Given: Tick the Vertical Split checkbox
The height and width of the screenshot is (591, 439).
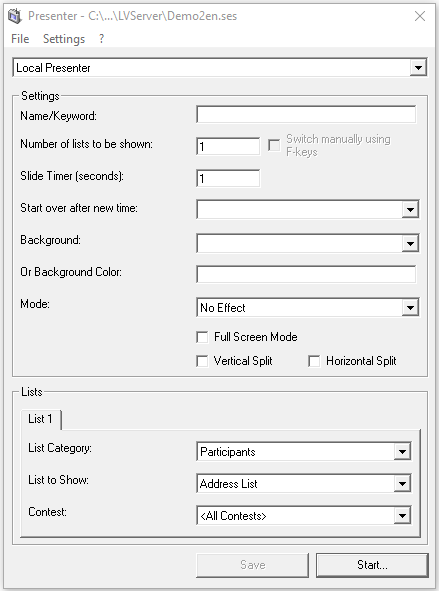Looking at the screenshot, I should tap(202, 361).
